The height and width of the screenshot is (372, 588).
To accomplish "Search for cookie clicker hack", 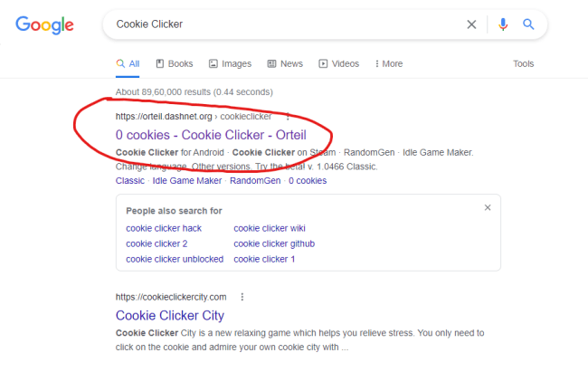I will [x=164, y=228].
